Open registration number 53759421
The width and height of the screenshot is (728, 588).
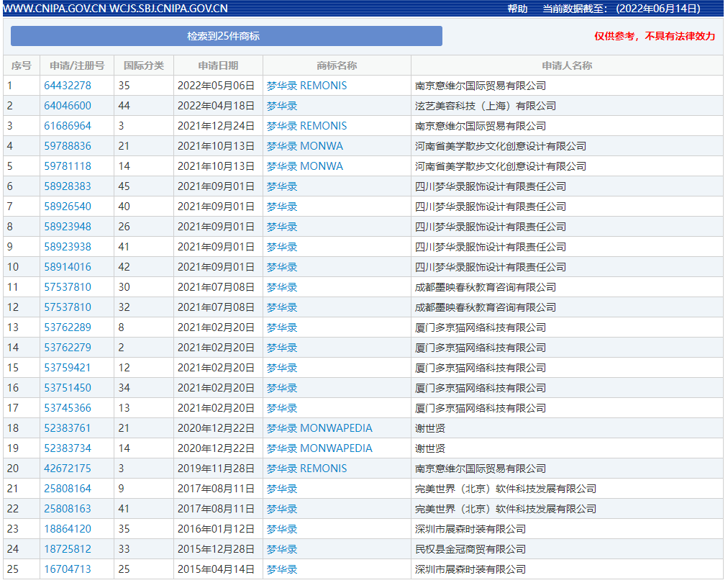pyautogui.click(x=68, y=368)
